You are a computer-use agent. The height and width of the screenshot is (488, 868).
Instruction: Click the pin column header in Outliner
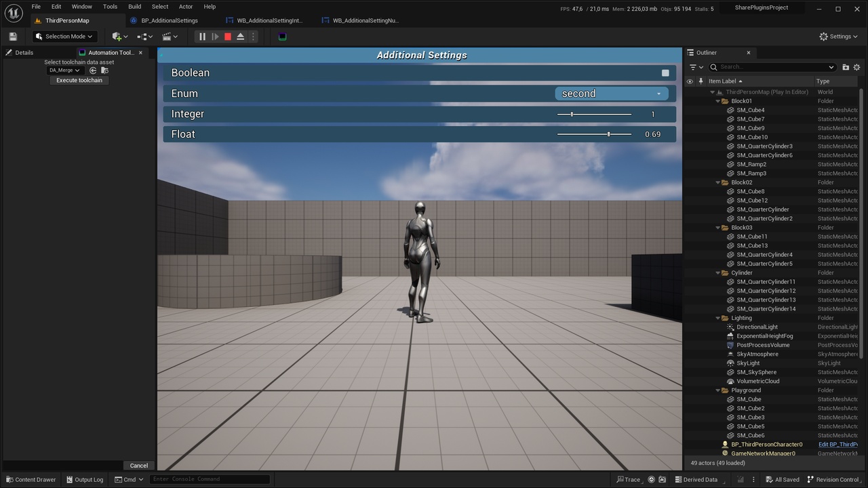click(701, 81)
